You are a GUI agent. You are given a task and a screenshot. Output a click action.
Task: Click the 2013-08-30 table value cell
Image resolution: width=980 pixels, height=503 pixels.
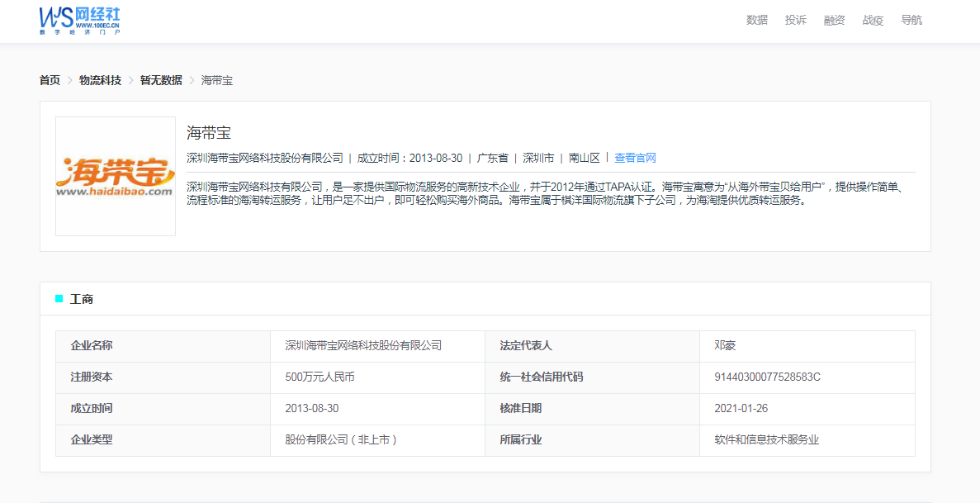pos(377,409)
